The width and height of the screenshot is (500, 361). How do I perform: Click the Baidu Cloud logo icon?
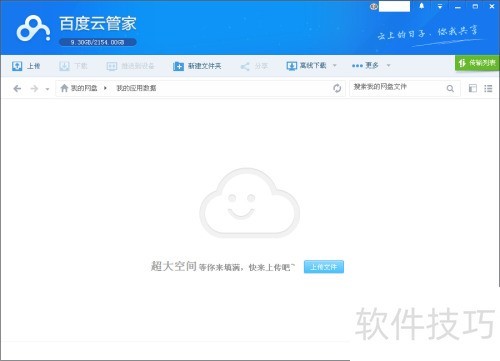coord(33,29)
